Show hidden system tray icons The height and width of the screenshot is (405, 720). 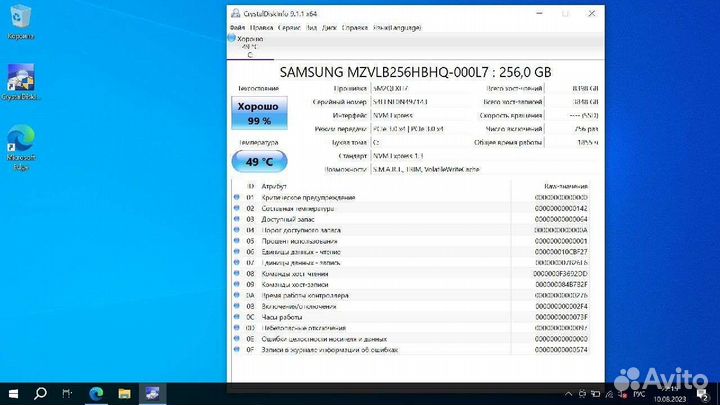tap(568, 394)
